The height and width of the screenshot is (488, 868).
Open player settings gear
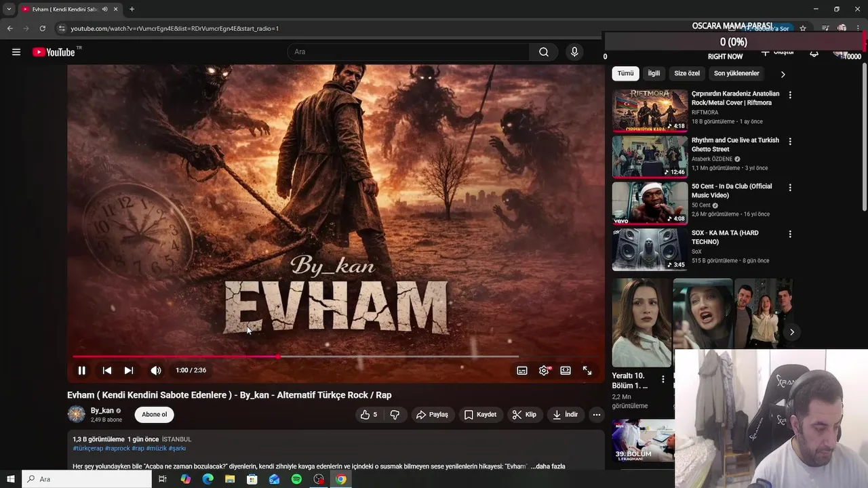(544, 371)
